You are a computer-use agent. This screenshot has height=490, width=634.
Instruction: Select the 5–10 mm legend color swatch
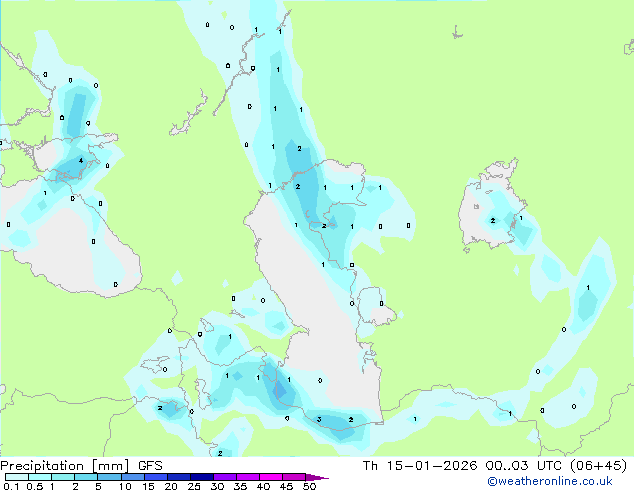pos(109,477)
